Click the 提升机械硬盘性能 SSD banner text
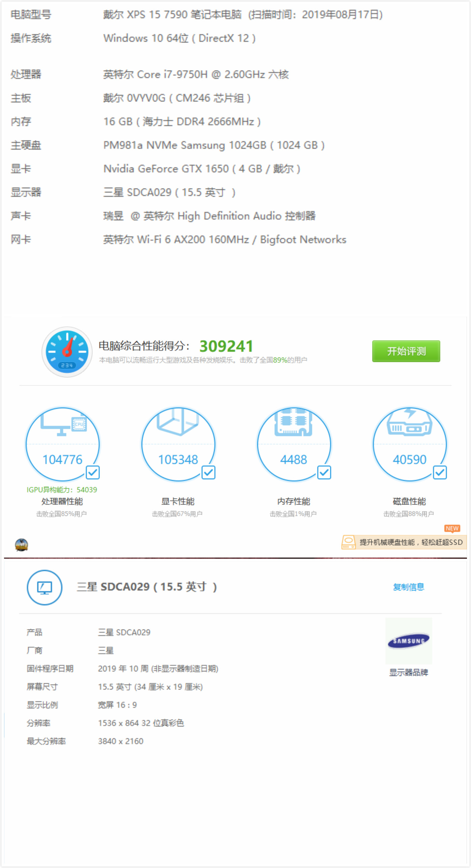Screen dimensions: 471x868 coord(411,542)
